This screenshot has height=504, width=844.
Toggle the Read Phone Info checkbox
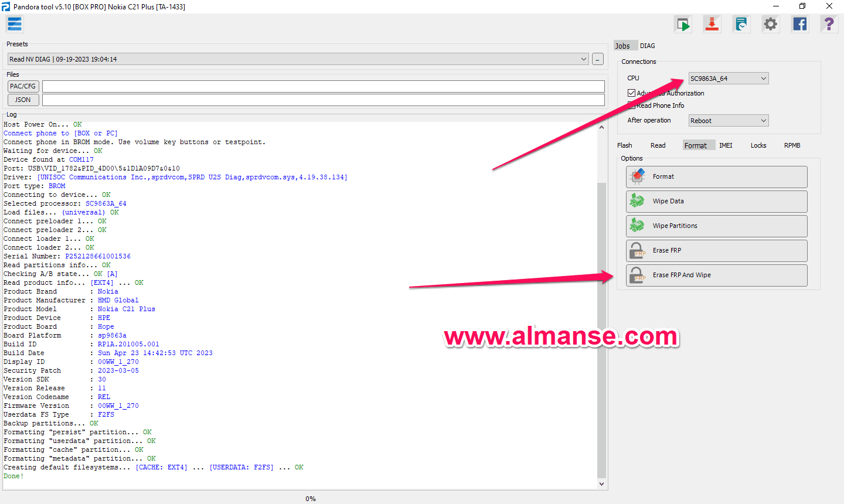(x=631, y=105)
